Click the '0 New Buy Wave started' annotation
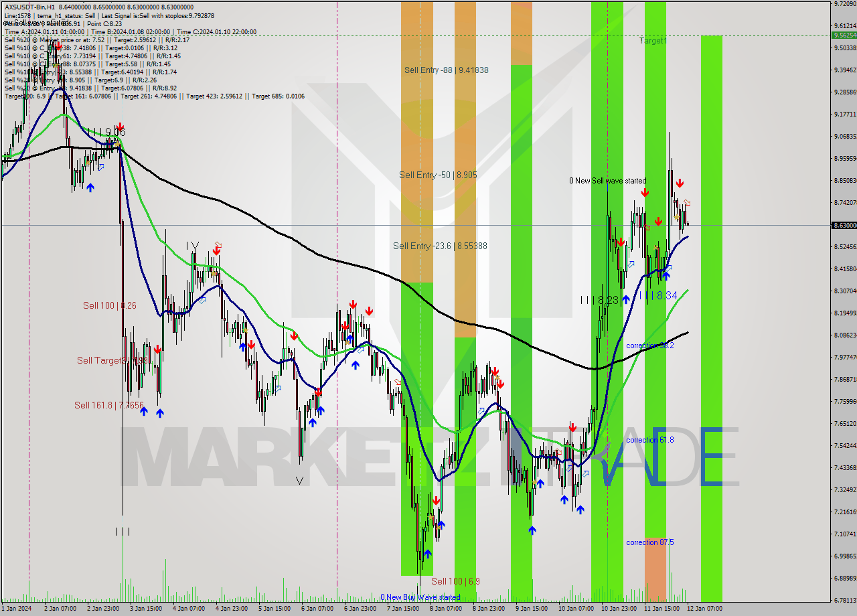Screen dimensions: 857x616 click(420, 597)
